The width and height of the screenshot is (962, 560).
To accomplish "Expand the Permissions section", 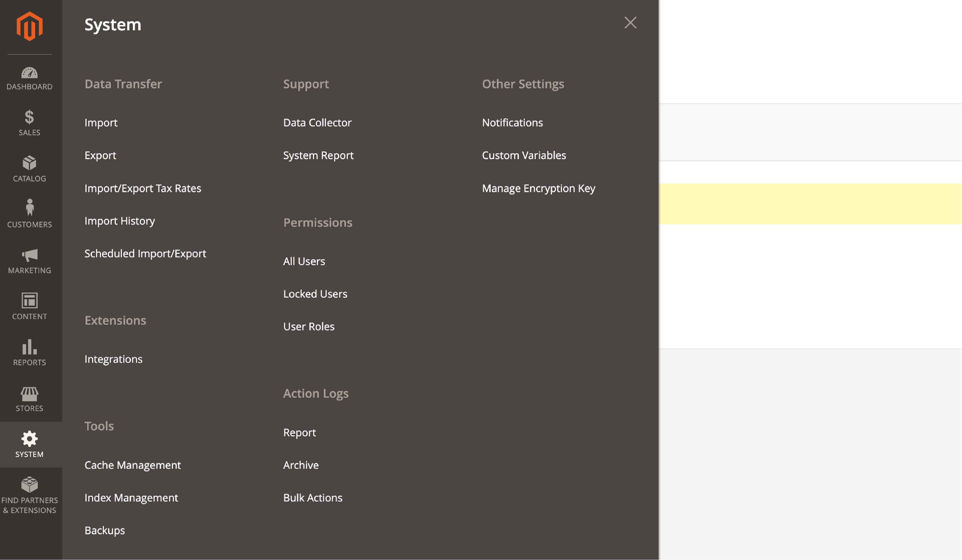I will pos(317,221).
